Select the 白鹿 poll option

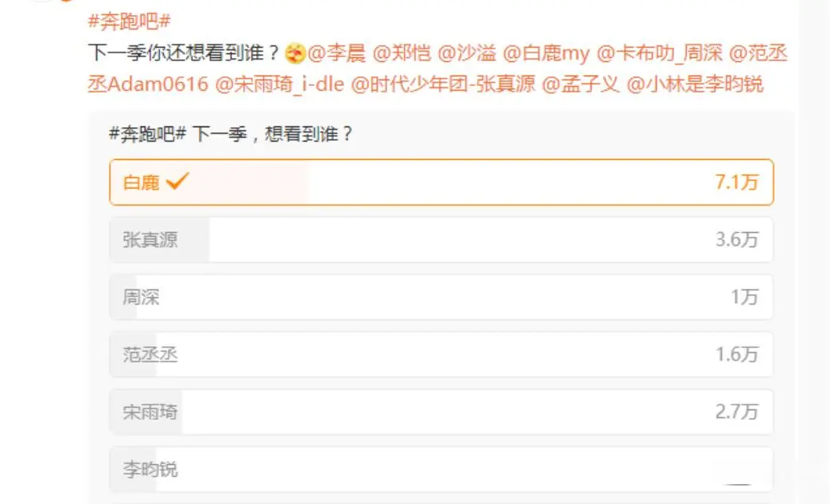[x=441, y=182]
